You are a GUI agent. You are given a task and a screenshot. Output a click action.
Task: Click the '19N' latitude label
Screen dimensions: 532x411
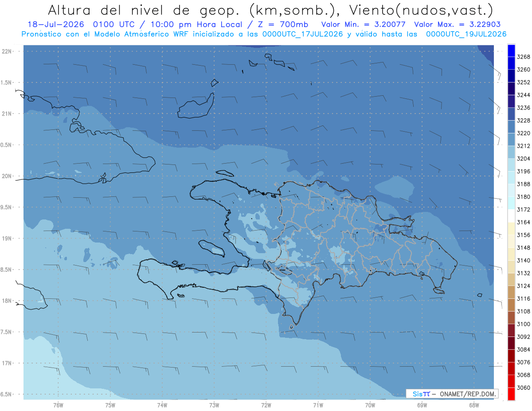click(x=7, y=239)
